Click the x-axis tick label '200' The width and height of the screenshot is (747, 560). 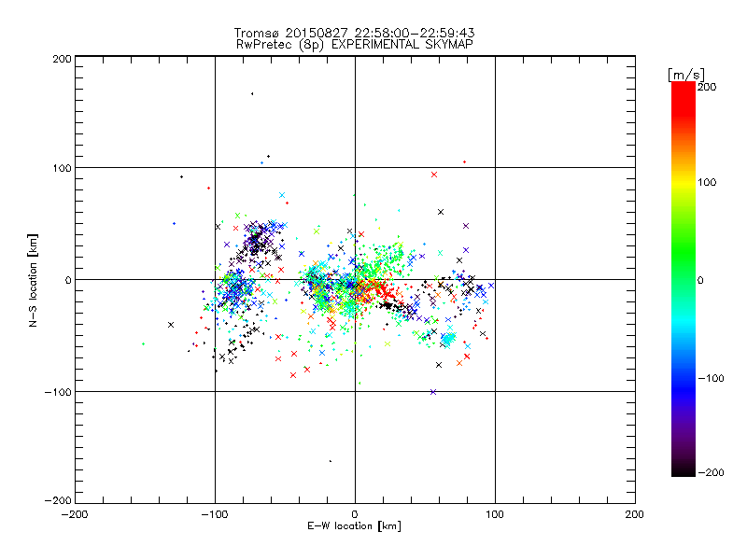tap(635, 514)
